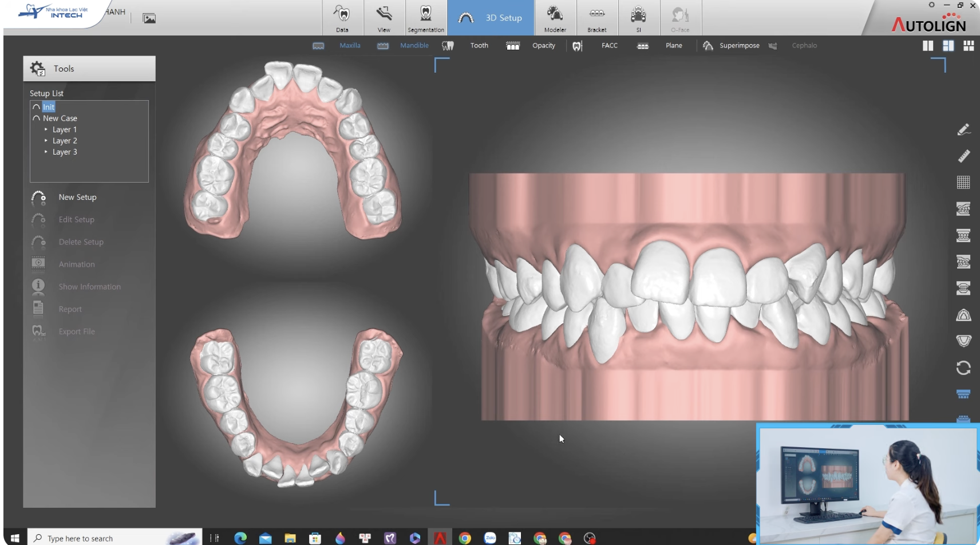This screenshot has width=980, height=545.
Task: Click the New Setup button
Action: click(77, 198)
